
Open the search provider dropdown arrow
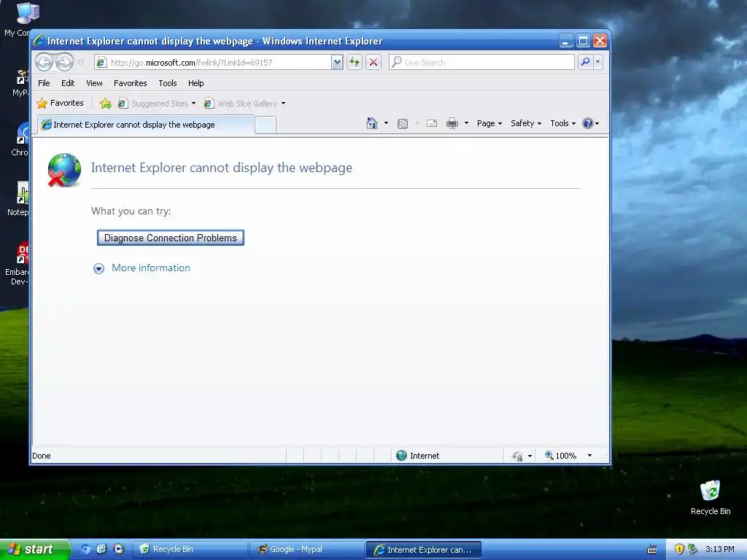[x=598, y=62]
